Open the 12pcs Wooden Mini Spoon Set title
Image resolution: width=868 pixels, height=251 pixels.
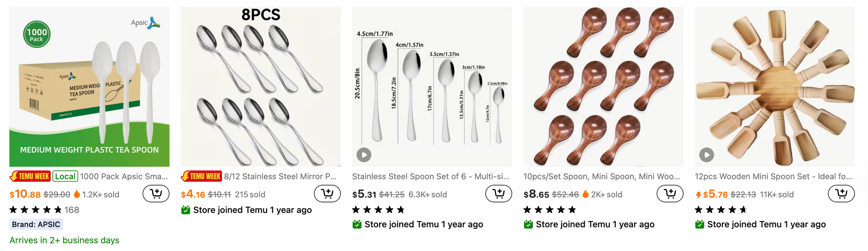(773, 176)
